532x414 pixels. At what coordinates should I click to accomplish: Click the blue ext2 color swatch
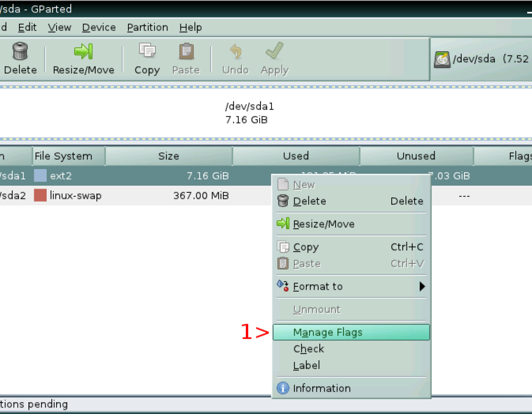click(x=40, y=176)
